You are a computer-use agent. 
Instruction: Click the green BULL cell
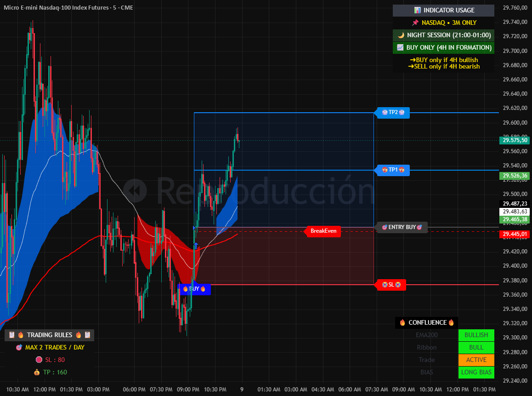point(476,347)
